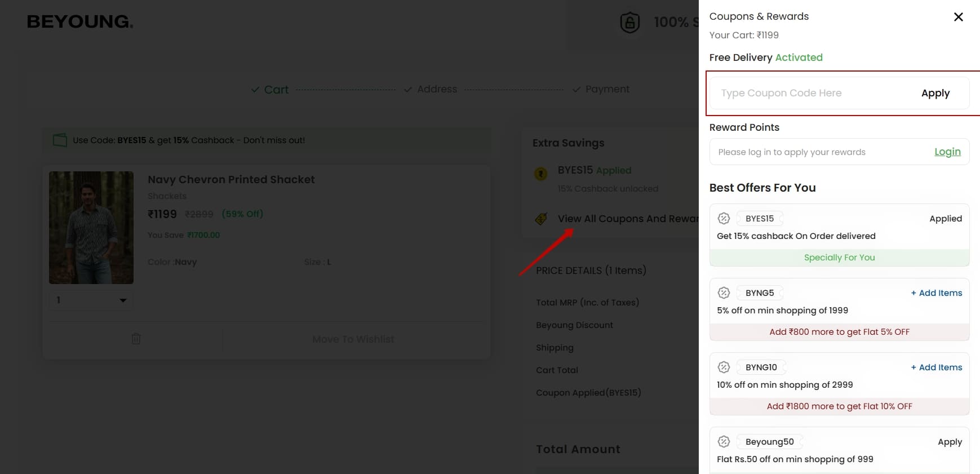The width and height of the screenshot is (980, 474).
Task: Click the cashback wallet icon in promo banner
Action: coord(60,140)
